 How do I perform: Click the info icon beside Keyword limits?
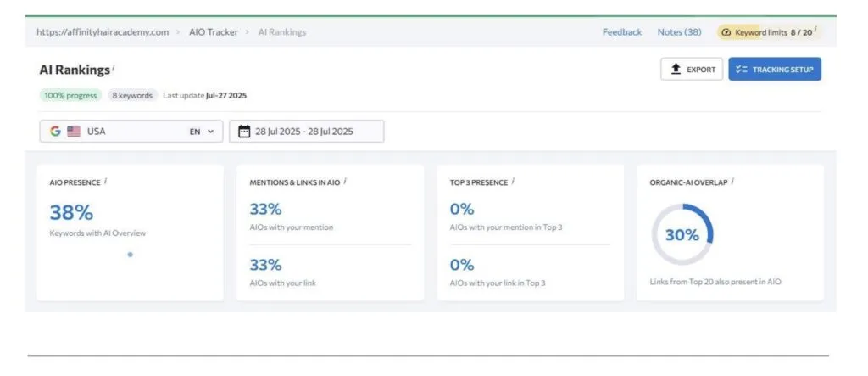click(x=815, y=30)
